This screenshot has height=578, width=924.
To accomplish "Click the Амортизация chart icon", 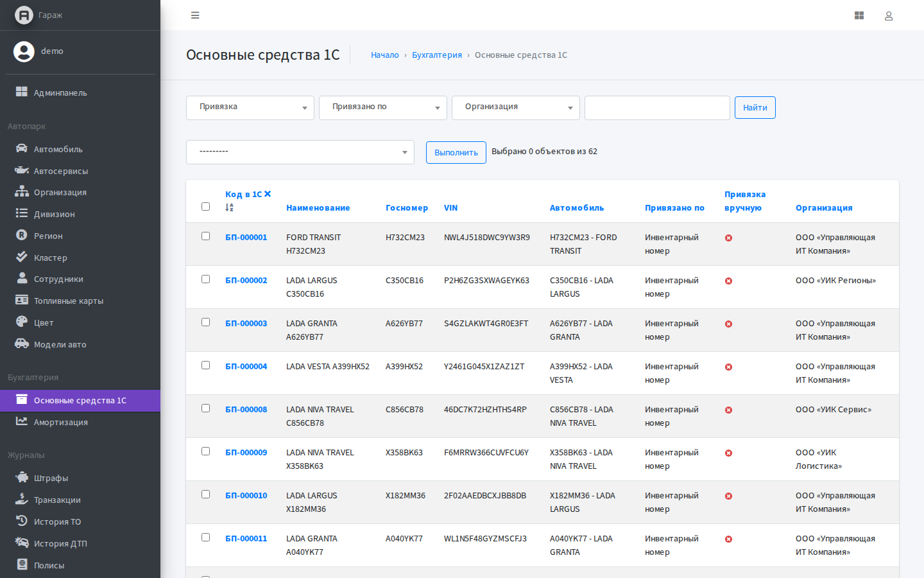I will coord(22,421).
